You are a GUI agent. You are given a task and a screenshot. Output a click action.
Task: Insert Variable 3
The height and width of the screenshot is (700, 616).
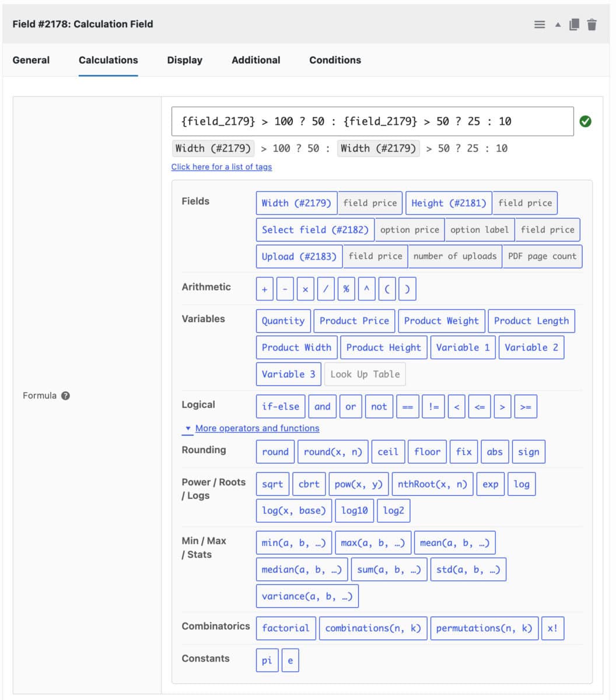click(x=289, y=374)
